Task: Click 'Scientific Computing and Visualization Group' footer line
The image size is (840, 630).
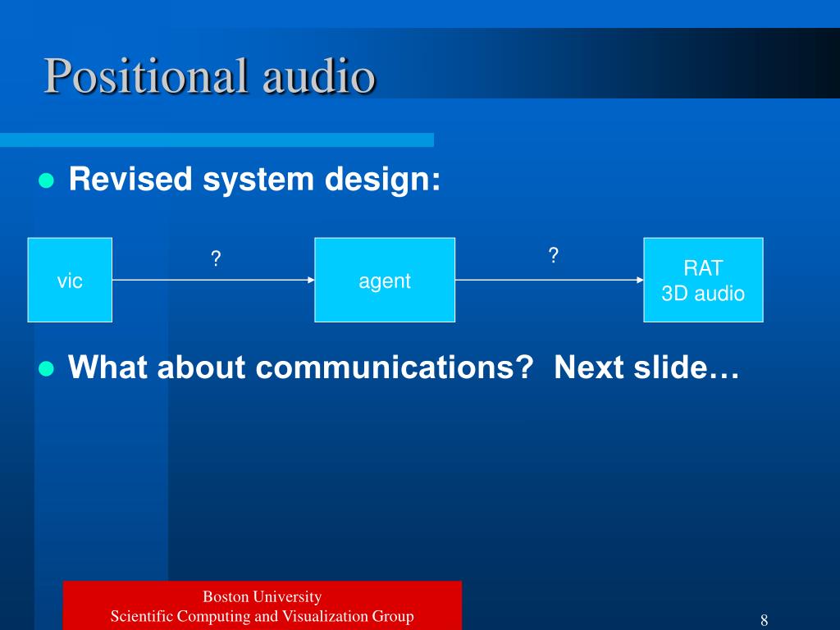Action: tap(262, 616)
